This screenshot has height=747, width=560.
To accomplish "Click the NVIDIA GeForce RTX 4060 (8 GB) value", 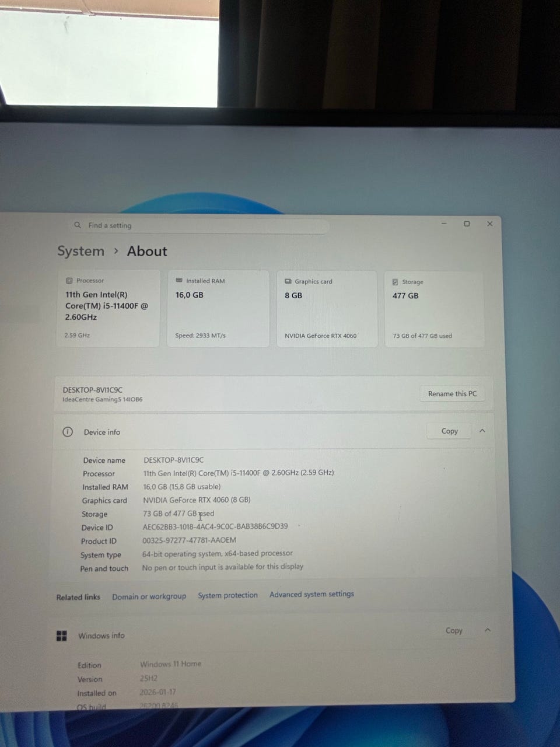I will (x=197, y=500).
